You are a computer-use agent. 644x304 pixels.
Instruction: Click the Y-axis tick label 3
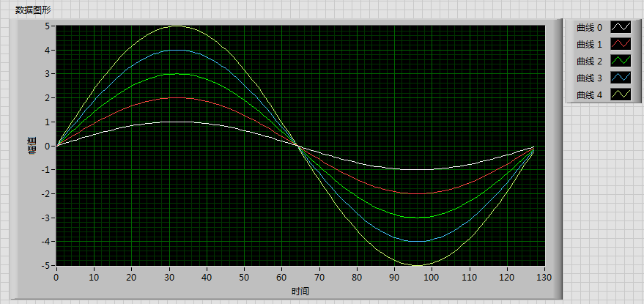tap(47, 74)
